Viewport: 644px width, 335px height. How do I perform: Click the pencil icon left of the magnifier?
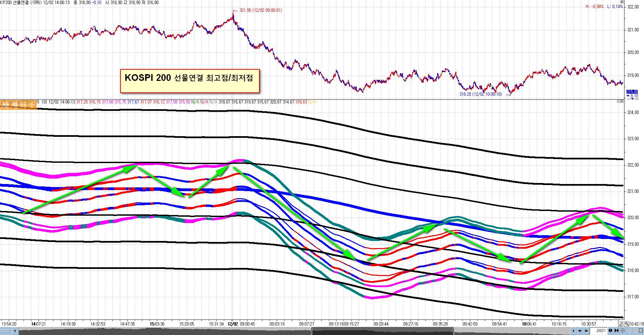tap(621, 324)
